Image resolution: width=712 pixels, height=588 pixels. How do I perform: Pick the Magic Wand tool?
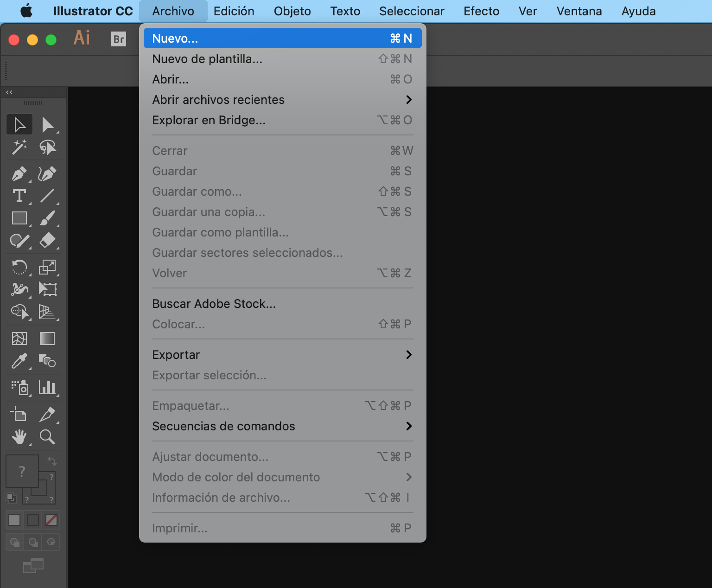pos(19,147)
